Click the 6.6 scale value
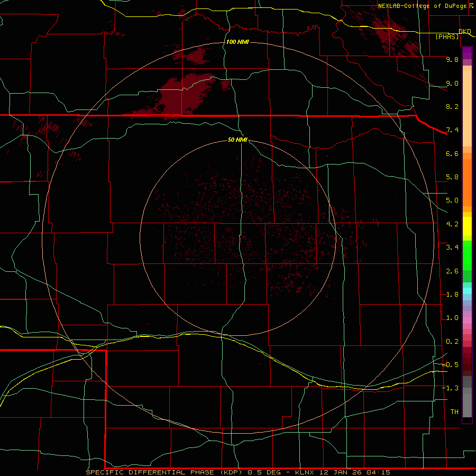476x476 pixels. click(x=452, y=153)
